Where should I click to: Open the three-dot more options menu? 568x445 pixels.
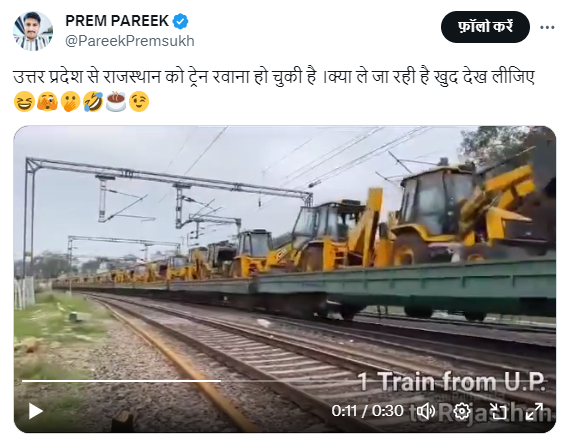[547, 27]
